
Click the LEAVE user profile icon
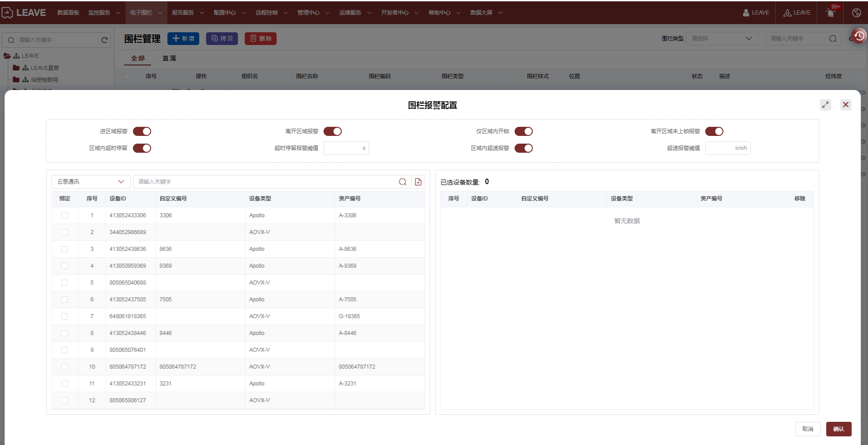[x=746, y=13]
